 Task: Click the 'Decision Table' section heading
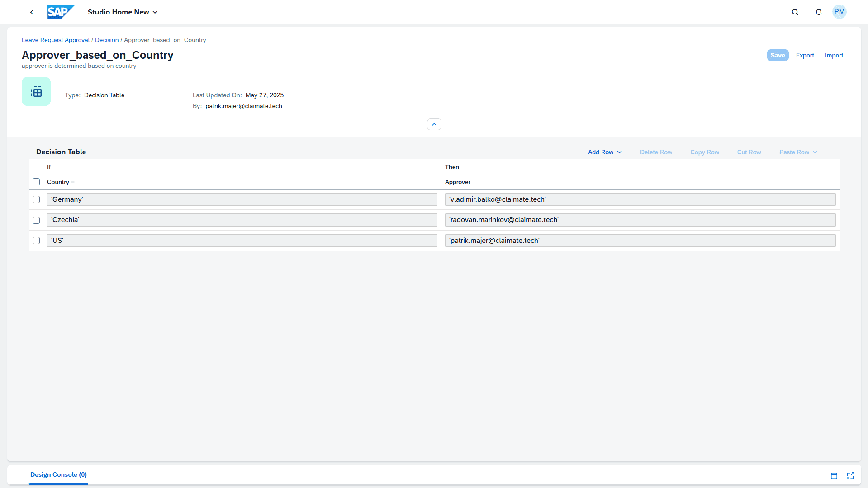click(61, 152)
